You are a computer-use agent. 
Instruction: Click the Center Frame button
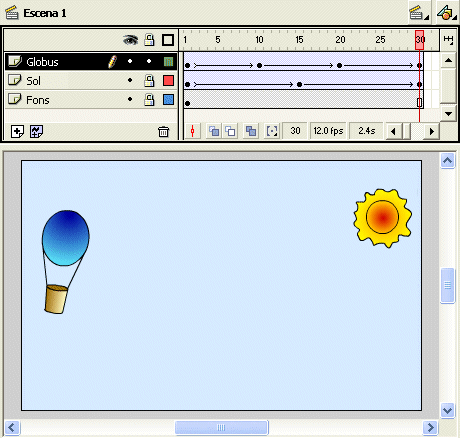[192, 131]
